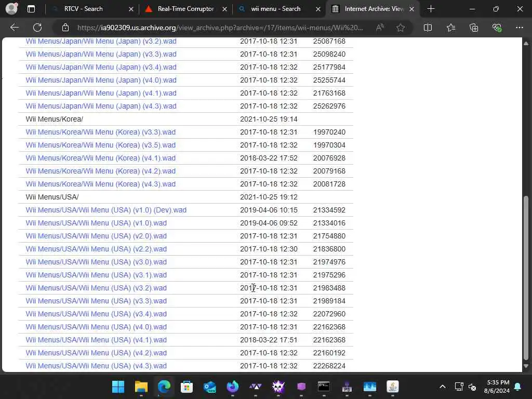532x399 pixels.
Task: Download Wii Menu (Japan) (v4.3).wad
Action: click(101, 106)
